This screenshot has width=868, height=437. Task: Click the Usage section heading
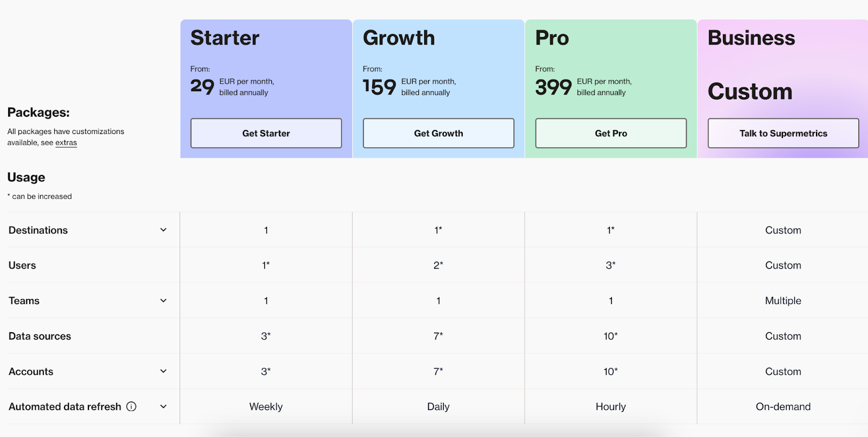26,177
